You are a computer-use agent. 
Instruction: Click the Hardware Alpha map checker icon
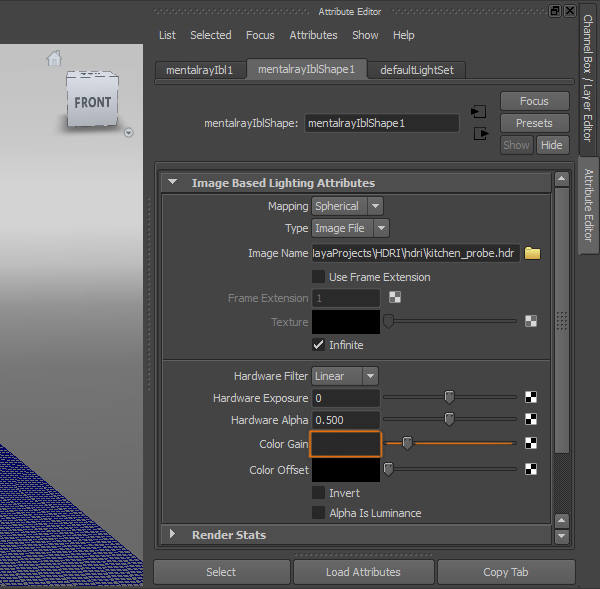tap(532, 420)
